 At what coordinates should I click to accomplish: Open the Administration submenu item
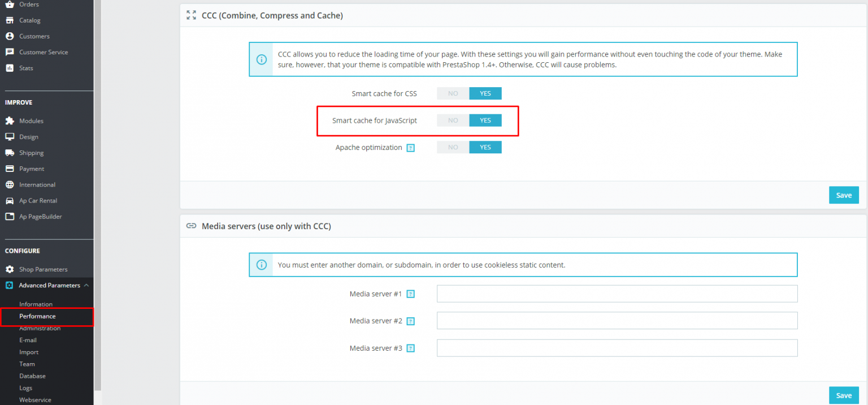(x=40, y=328)
